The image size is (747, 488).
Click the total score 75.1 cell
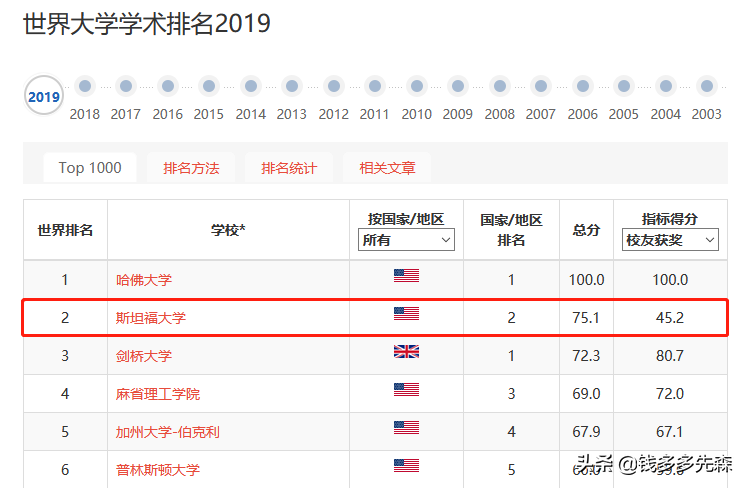(586, 318)
